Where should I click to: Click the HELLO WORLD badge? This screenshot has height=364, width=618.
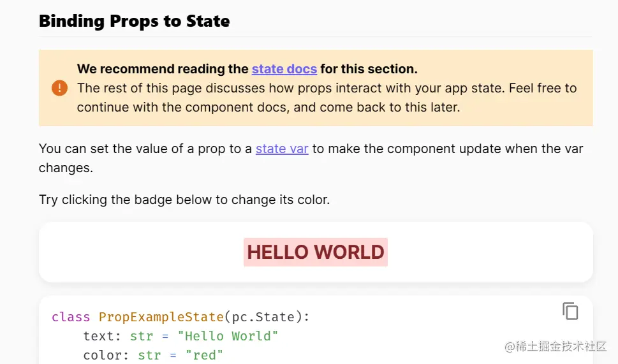[316, 252]
